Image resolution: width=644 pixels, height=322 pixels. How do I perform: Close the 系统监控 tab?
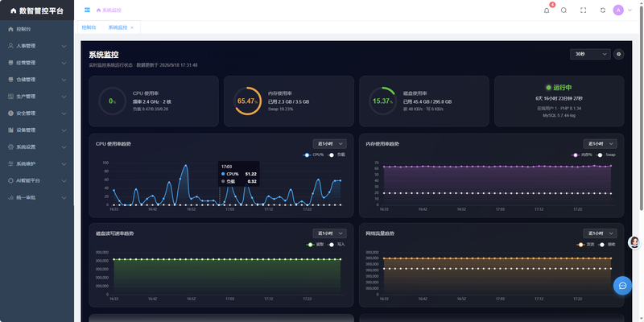point(132,27)
